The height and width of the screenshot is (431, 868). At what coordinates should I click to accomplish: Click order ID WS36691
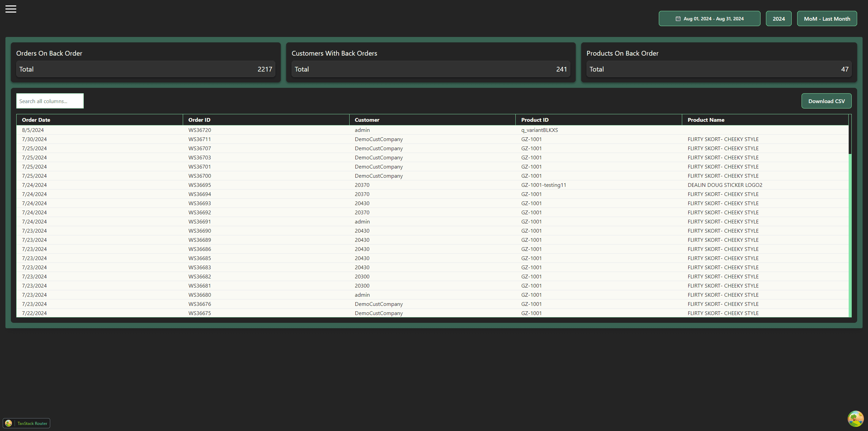click(200, 221)
